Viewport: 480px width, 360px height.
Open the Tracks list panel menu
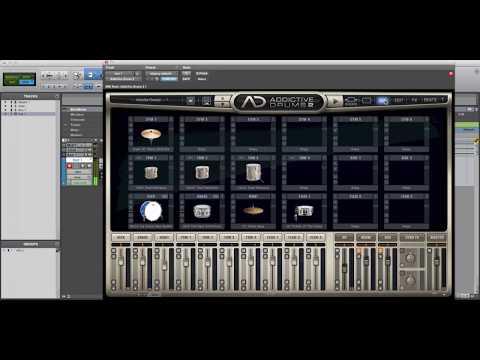pyautogui.click(x=57, y=96)
